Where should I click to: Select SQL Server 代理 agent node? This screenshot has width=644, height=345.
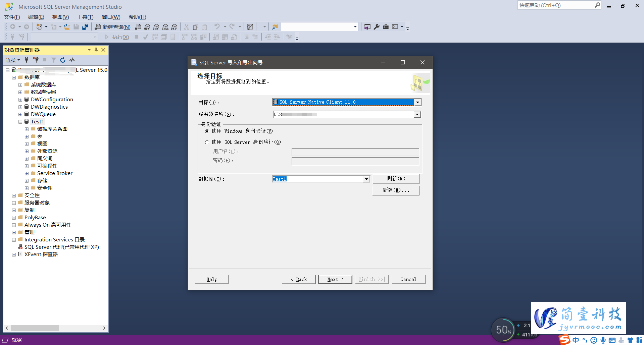click(62, 247)
